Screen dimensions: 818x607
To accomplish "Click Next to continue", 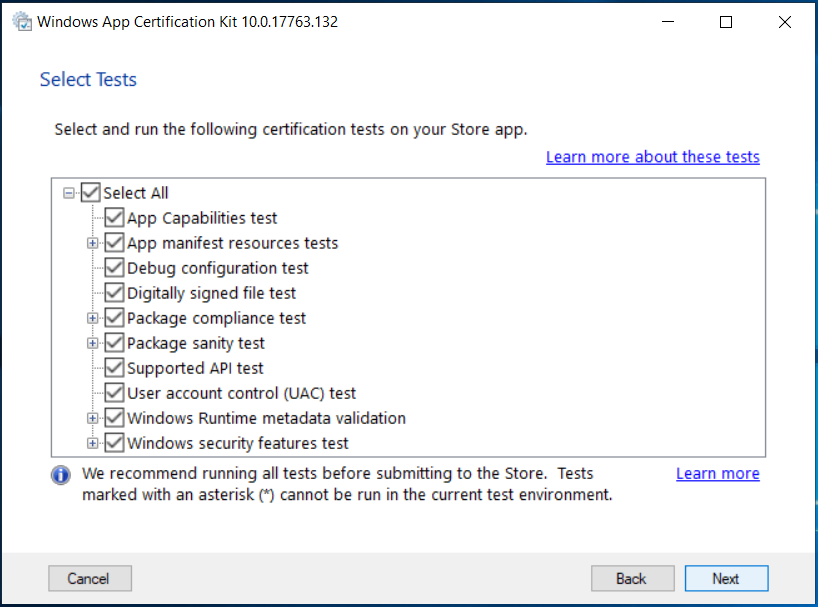I will coord(726,578).
